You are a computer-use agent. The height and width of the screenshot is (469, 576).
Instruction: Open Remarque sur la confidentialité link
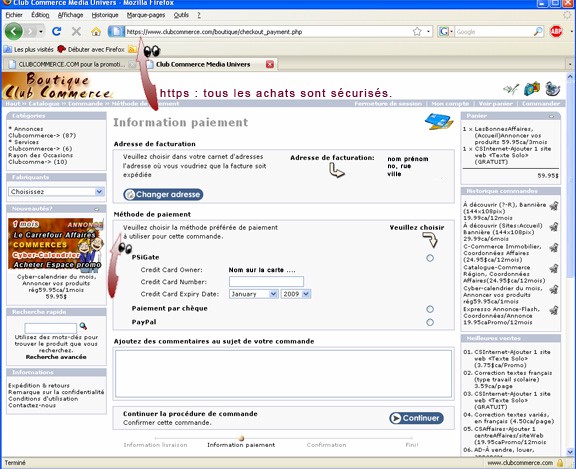[x=56, y=392]
